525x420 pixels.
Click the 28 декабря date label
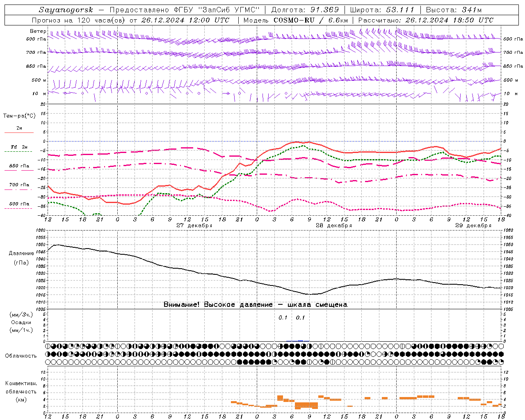pyautogui.click(x=333, y=226)
